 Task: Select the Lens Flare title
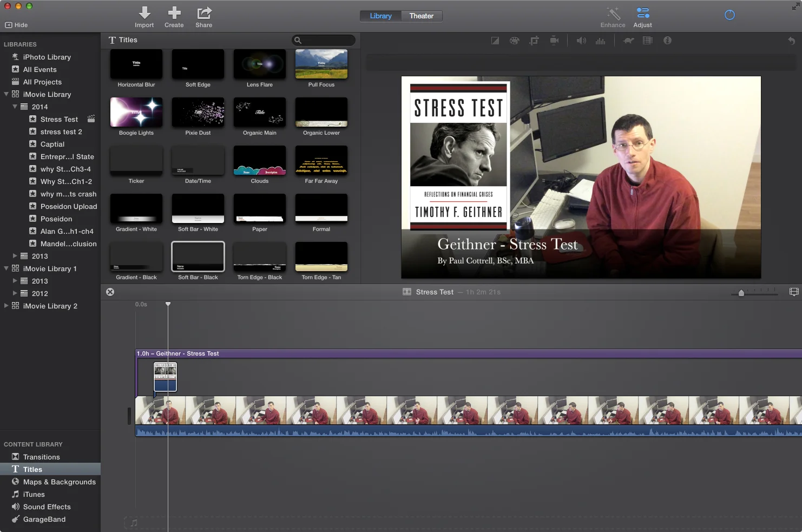[260, 64]
